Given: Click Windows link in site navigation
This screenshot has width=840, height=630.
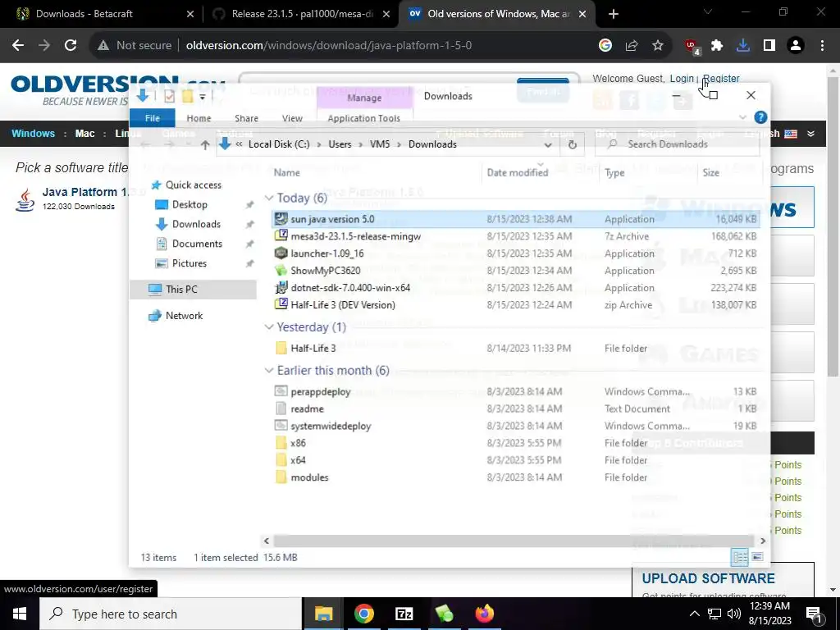Looking at the screenshot, I should coord(33,134).
